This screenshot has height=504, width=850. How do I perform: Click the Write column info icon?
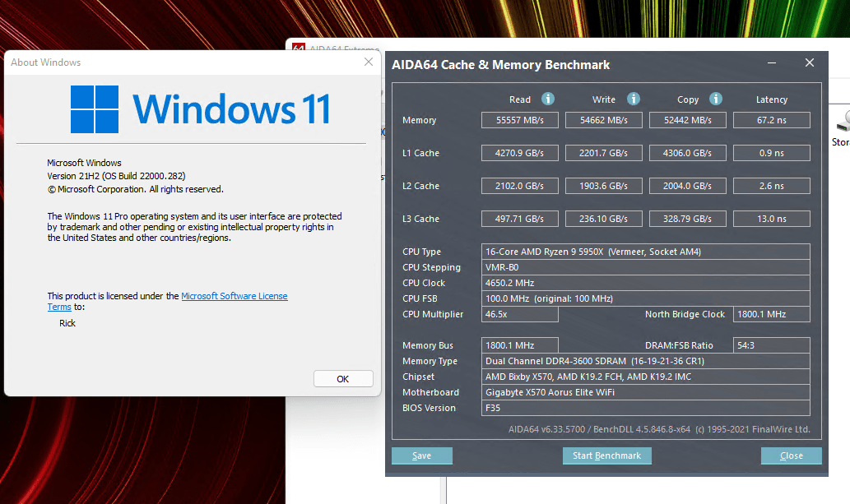633,99
